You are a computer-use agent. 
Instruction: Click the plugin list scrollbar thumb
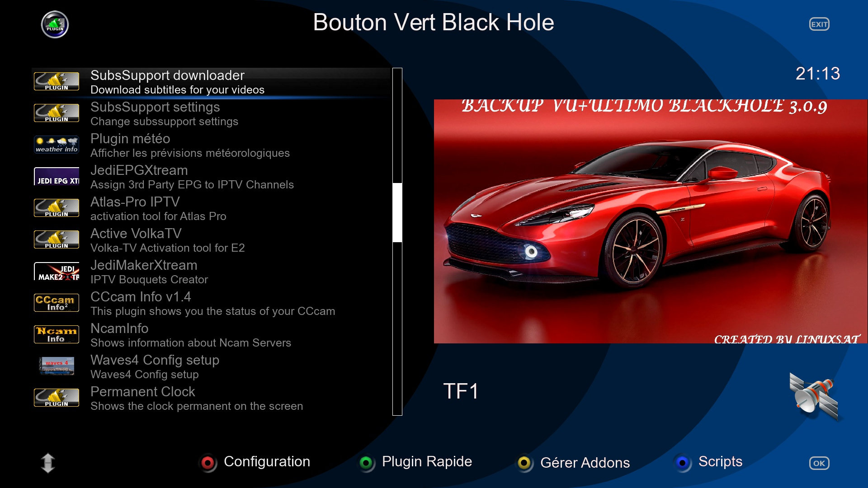[x=397, y=212]
